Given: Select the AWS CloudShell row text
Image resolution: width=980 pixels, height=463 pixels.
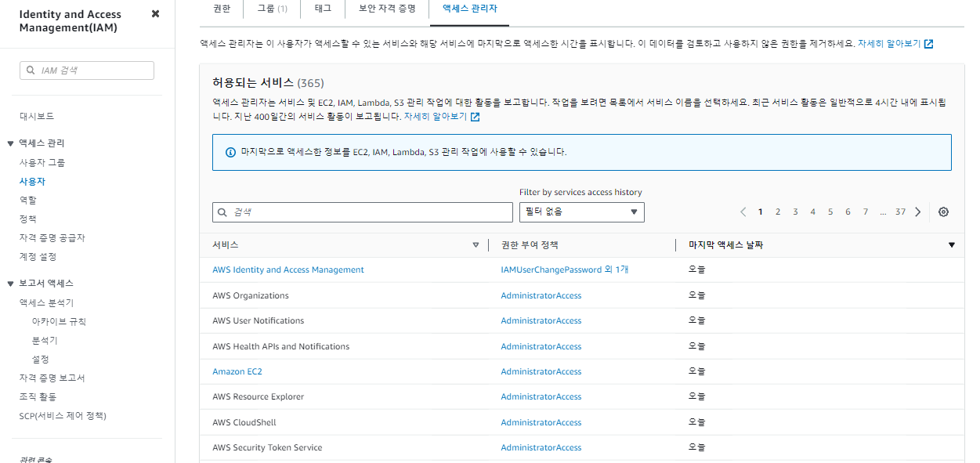Looking at the screenshot, I should [x=244, y=422].
